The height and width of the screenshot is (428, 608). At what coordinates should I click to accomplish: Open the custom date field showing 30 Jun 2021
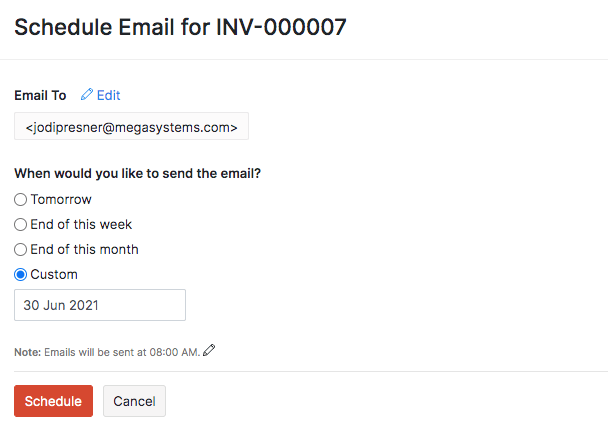pos(100,305)
